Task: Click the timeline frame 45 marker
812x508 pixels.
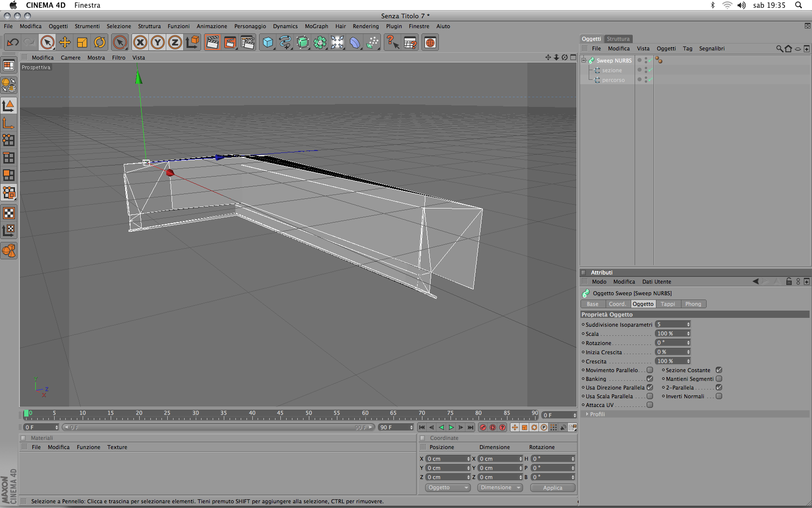Action: tap(280, 413)
